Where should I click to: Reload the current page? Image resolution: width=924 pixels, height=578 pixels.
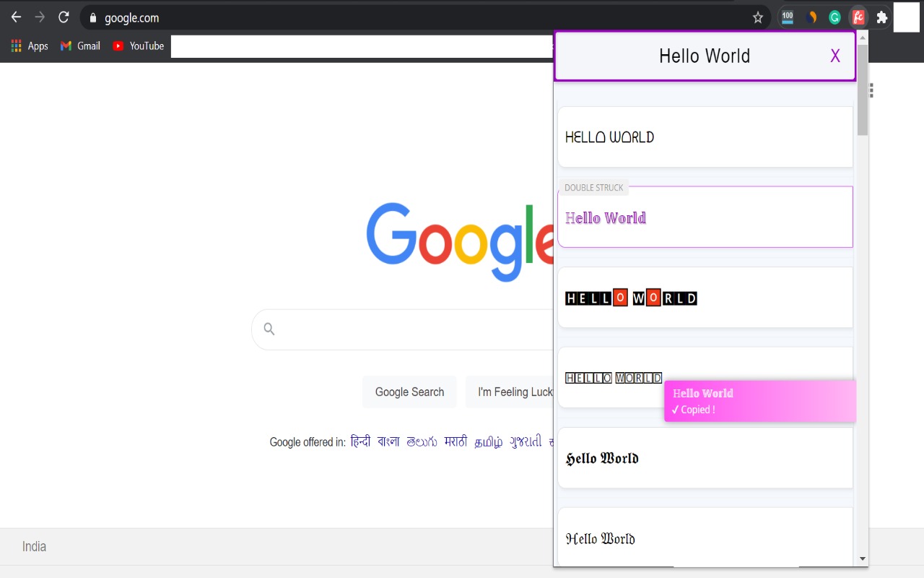(x=64, y=17)
